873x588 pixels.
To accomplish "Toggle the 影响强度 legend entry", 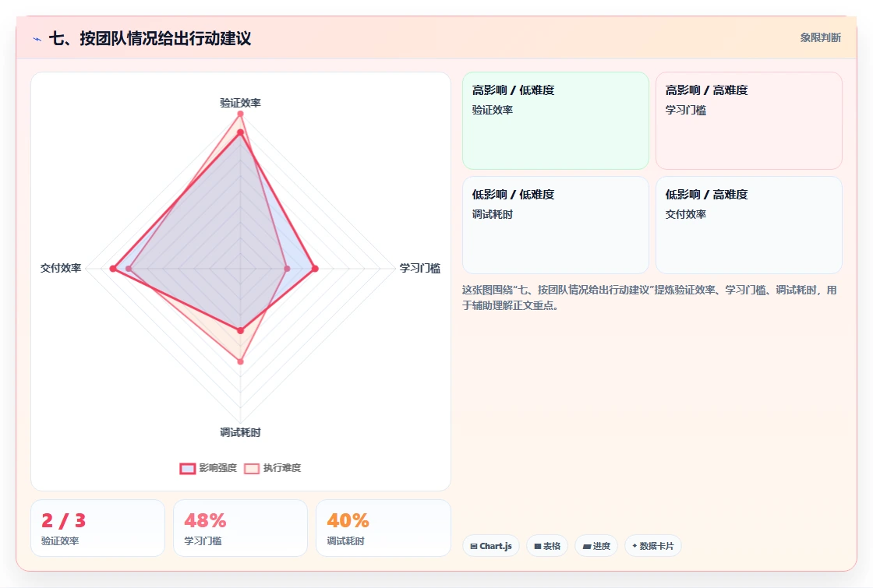I will click(208, 468).
